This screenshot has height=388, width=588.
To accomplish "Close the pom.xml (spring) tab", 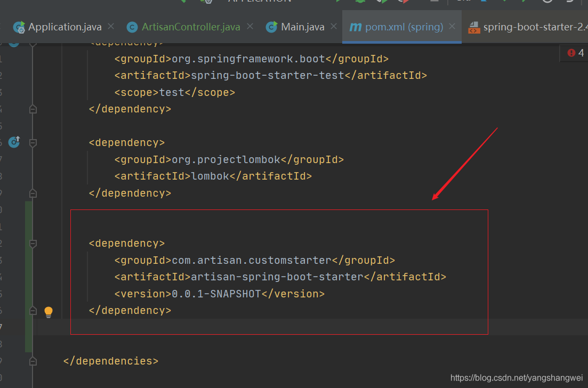I will (x=453, y=26).
